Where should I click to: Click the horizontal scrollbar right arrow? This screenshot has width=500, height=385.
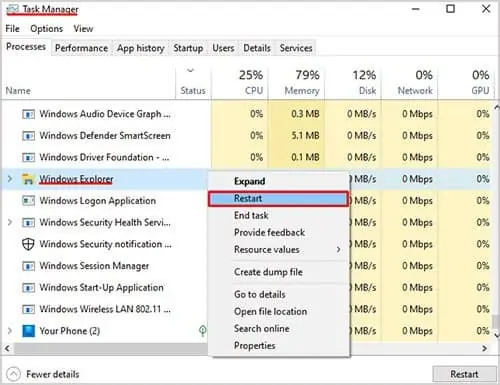click(x=485, y=348)
